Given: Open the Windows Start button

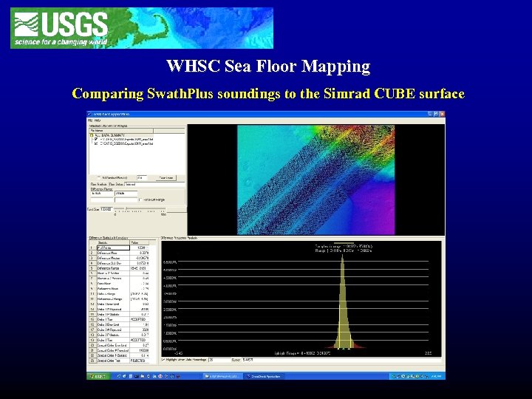Looking at the screenshot, I should (98, 376).
